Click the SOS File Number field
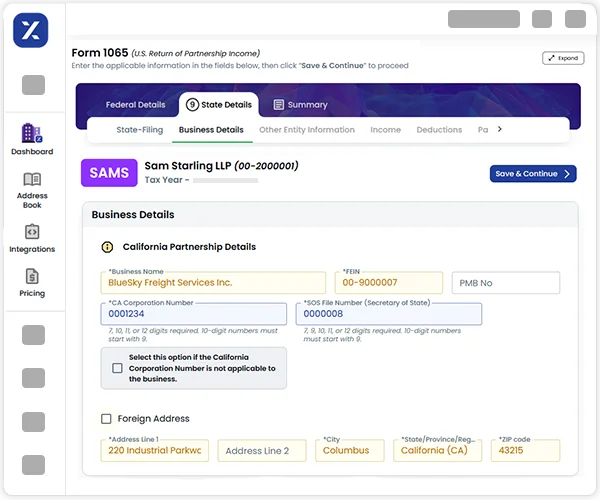 coord(389,314)
